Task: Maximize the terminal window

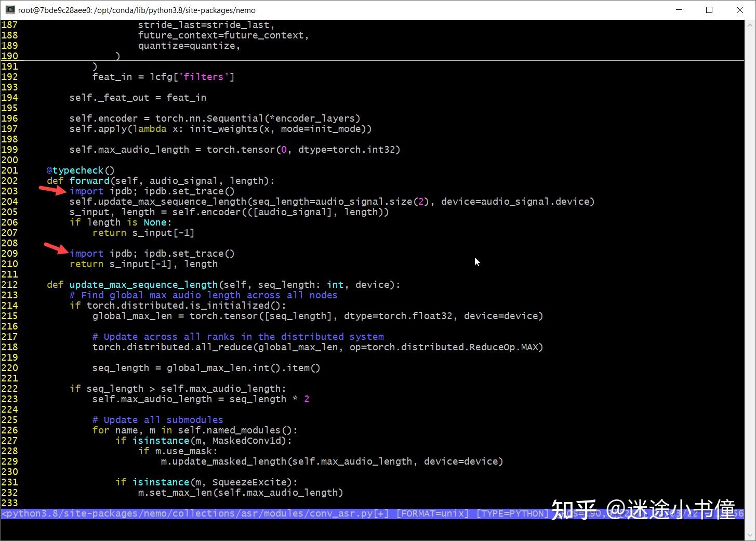Action: click(709, 10)
